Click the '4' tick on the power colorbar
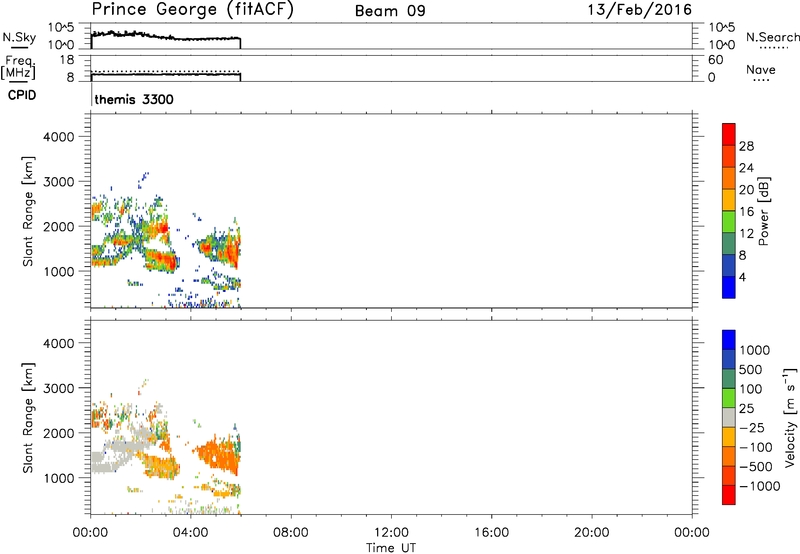 [x=742, y=277]
